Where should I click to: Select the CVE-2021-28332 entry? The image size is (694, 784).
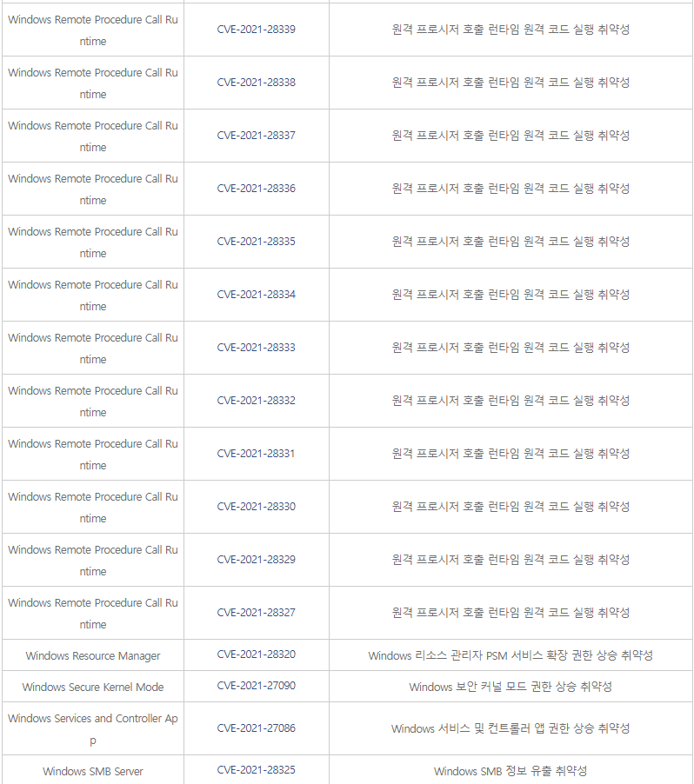click(256, 401)
